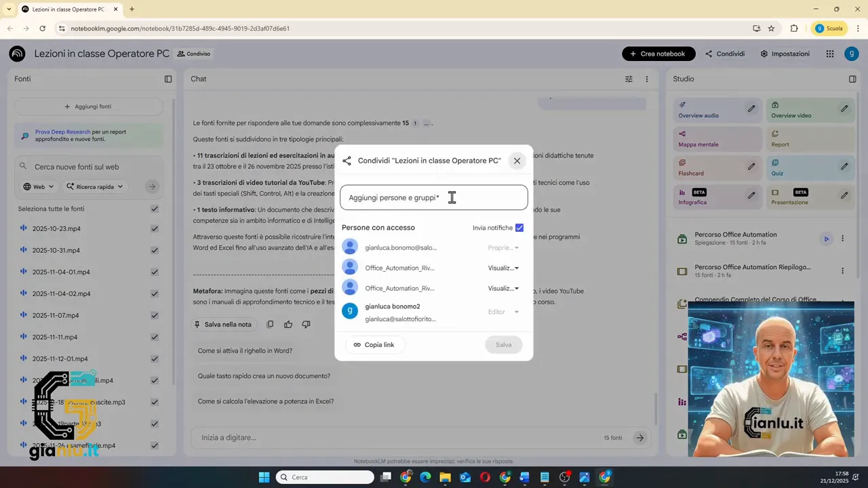Uncheck source 2025-11-07.mp4
The height and width of the screenshot is (488, 868).
click(x=155, y=315)
